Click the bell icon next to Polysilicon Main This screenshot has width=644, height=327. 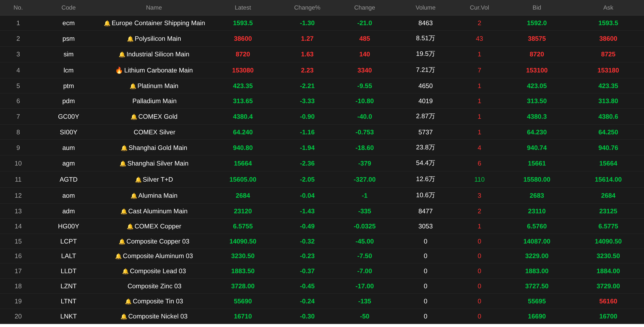click(x=130, y=39)
